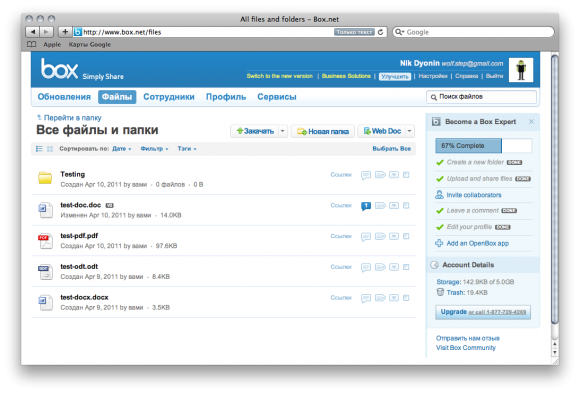This screenshot has height=394, width=580.
Task: Click the tag icon in the Testing row
Action: tap(380, 175)
